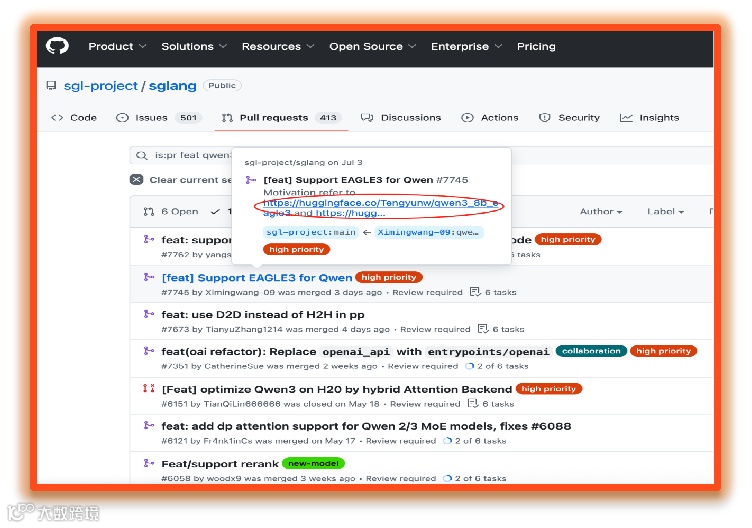Click high priority label on EAGLE3 PR row
752x528 pixels.
(388, 277)
